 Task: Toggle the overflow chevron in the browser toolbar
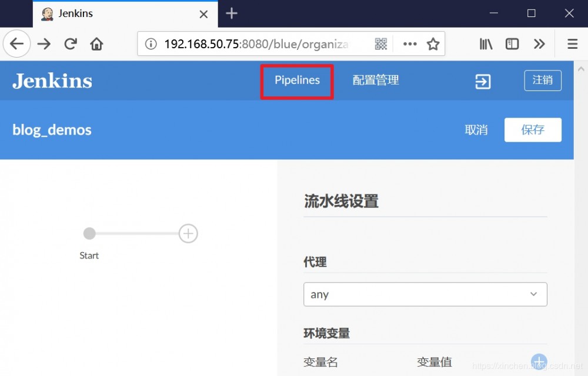540,43
